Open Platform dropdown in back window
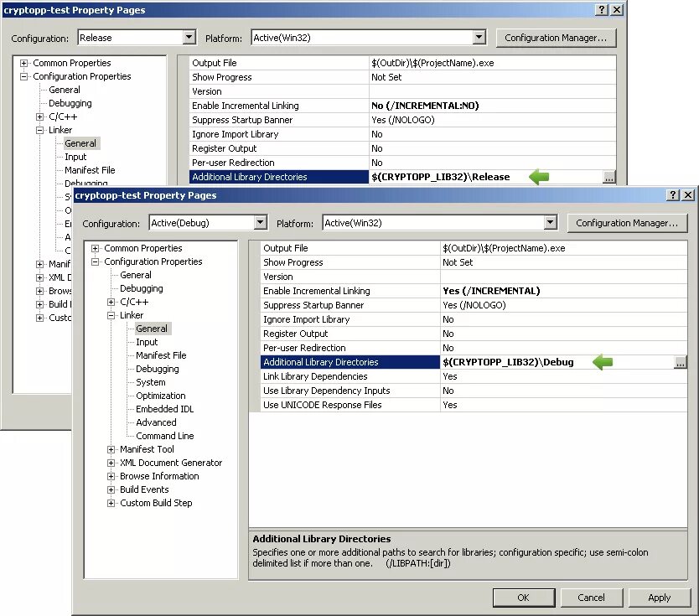The width and height of the screenshot is (699, 616). coord(479,38)
